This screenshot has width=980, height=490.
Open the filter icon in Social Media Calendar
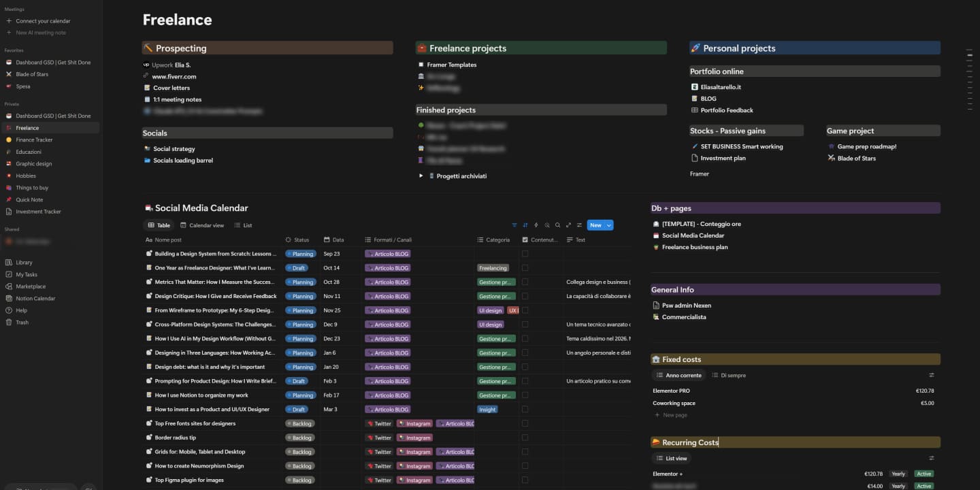point(514,225)
